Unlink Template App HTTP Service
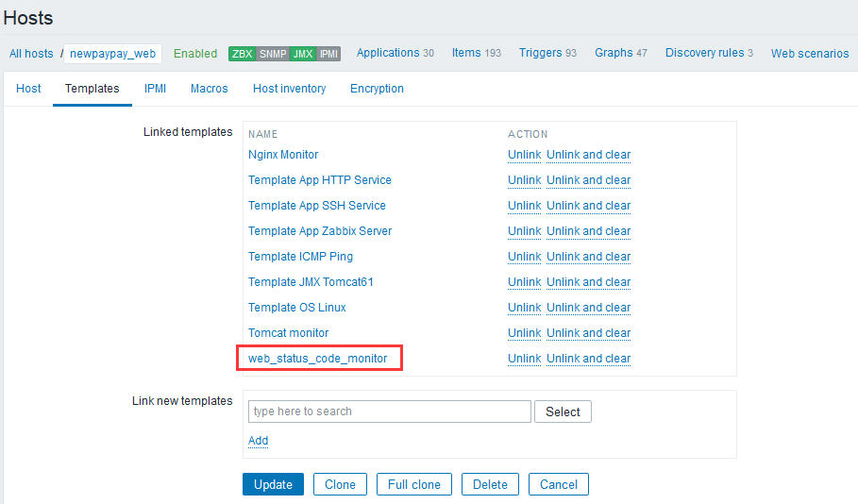This screenshot has height=504, width=858. [524, 180]
